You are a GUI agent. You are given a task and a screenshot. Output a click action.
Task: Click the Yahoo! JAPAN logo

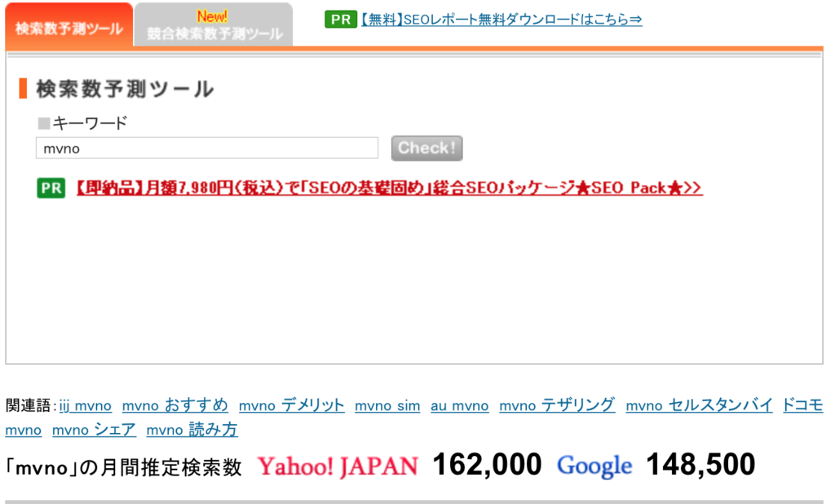[x=338, y=466]
